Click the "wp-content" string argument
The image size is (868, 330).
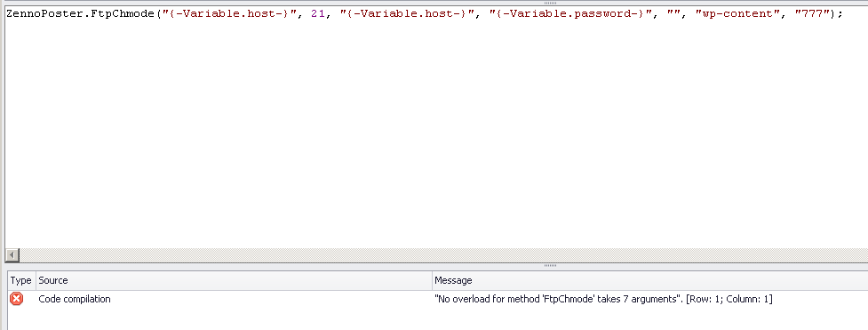point(737,14)
